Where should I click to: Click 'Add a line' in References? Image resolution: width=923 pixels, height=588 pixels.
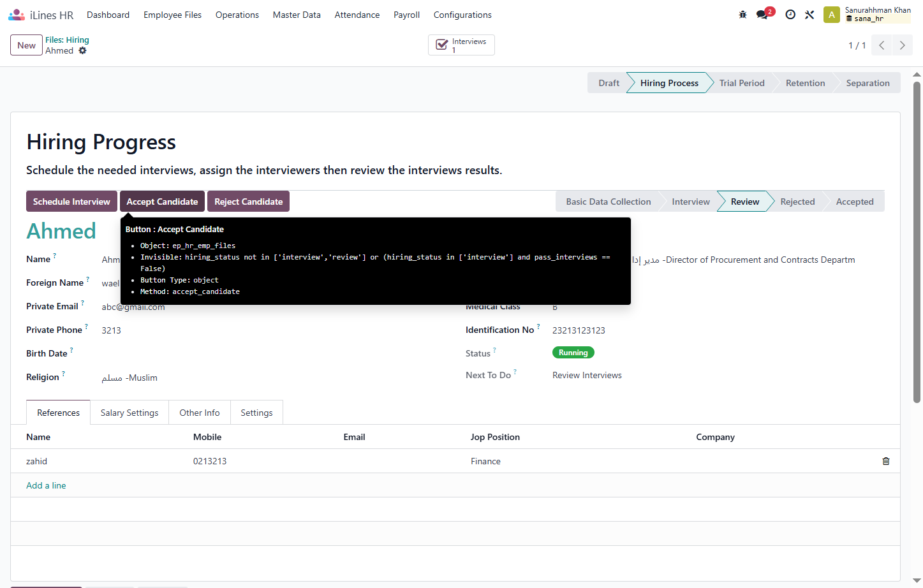point(46,485)
